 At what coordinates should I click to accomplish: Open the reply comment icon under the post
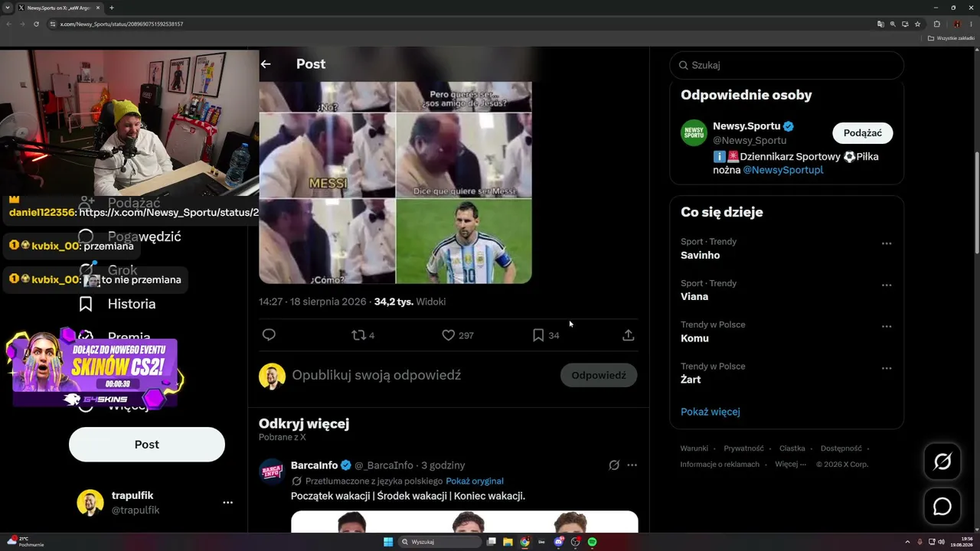(x=269, y=335)
